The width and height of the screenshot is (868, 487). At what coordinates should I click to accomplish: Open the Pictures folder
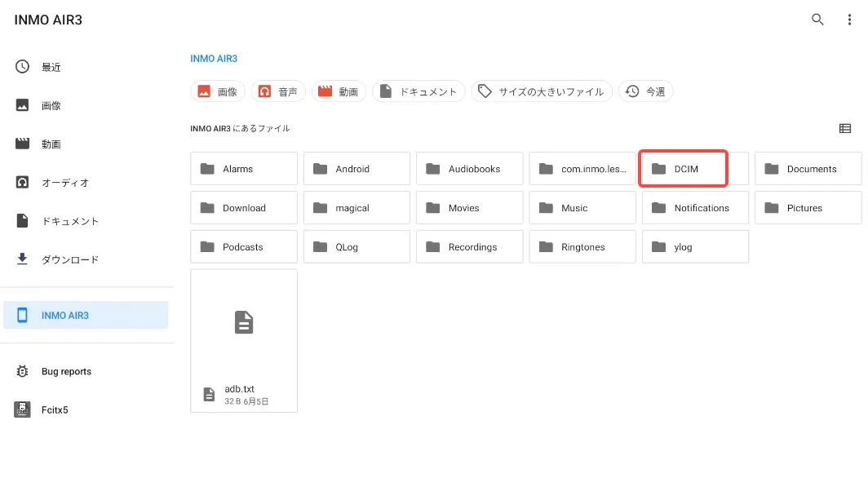coord(808,208)
